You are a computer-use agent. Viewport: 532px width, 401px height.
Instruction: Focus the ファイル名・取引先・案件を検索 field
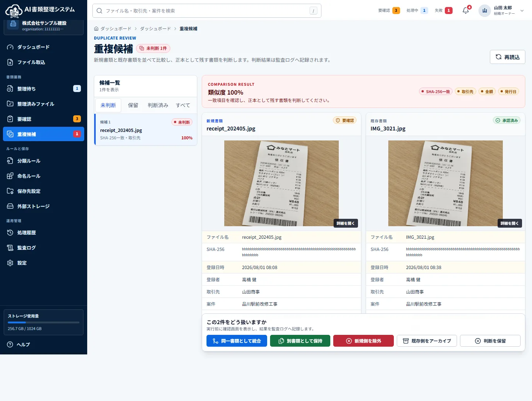[x=207, y=11]
